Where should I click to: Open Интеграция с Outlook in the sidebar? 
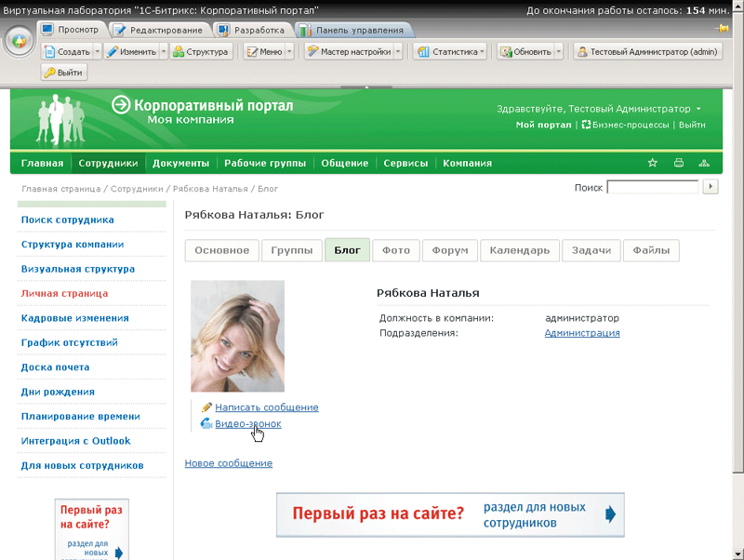point(75,440)
